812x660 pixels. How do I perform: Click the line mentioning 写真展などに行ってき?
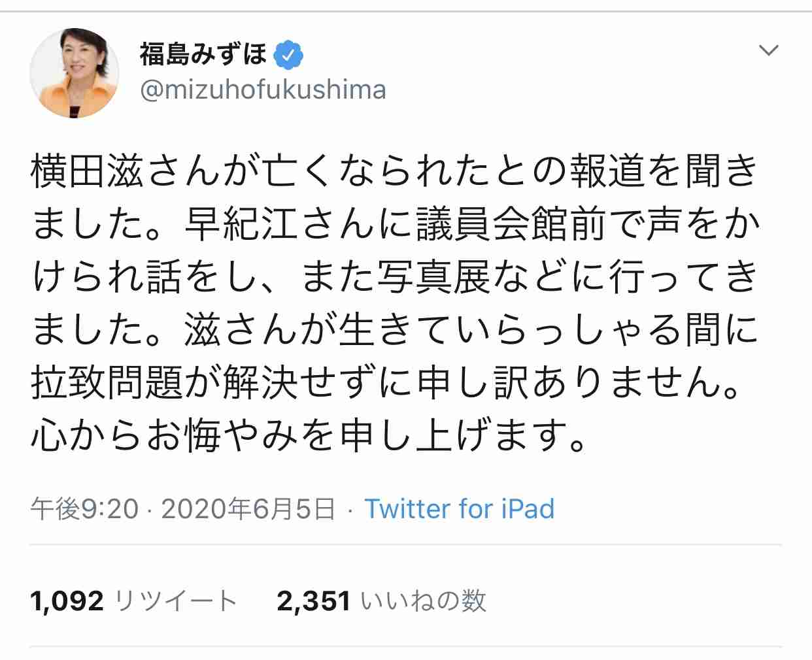click(x=395, y=277)
